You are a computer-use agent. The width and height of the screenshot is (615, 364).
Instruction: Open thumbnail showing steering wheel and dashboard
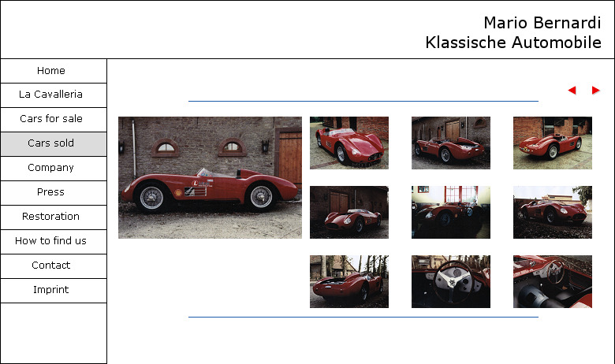(x=451, y=282)
